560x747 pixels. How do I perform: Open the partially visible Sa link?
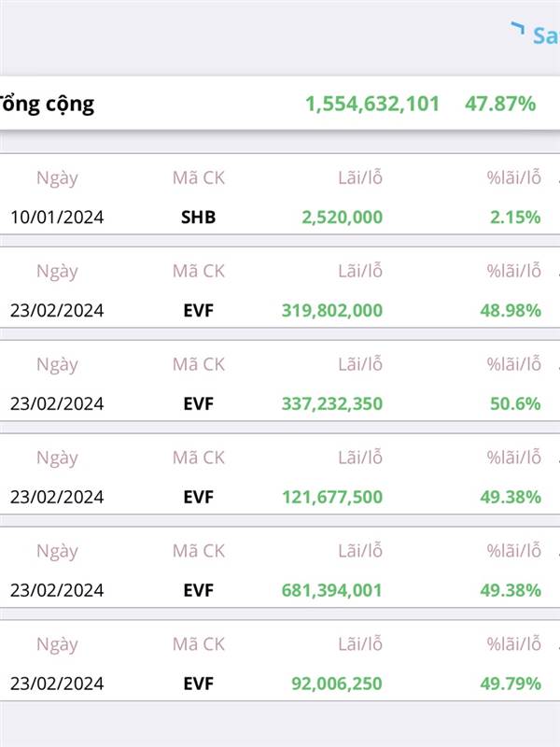click(546, 35)
